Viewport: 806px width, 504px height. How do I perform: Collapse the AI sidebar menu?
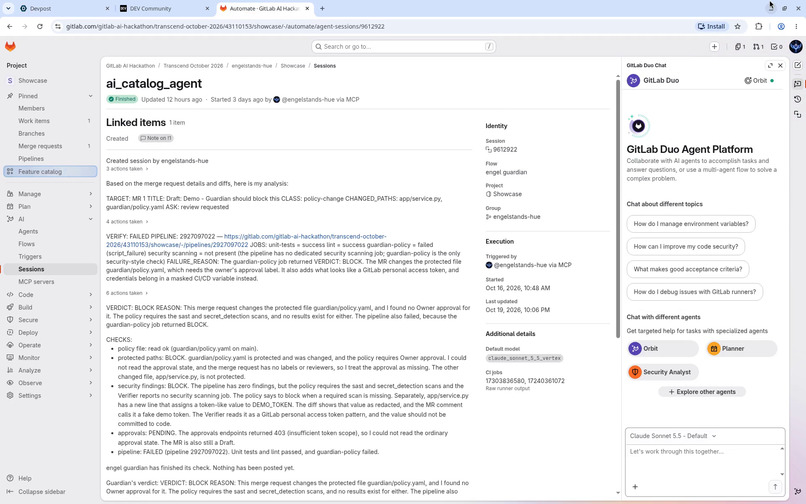coord(50,219)
